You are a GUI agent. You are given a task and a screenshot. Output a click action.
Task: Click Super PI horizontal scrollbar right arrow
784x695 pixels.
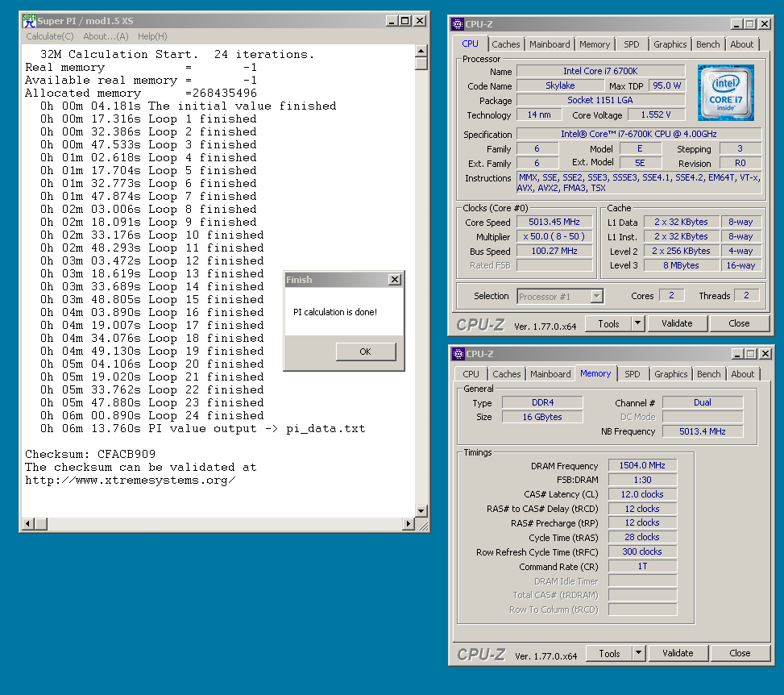coord(409,524)
